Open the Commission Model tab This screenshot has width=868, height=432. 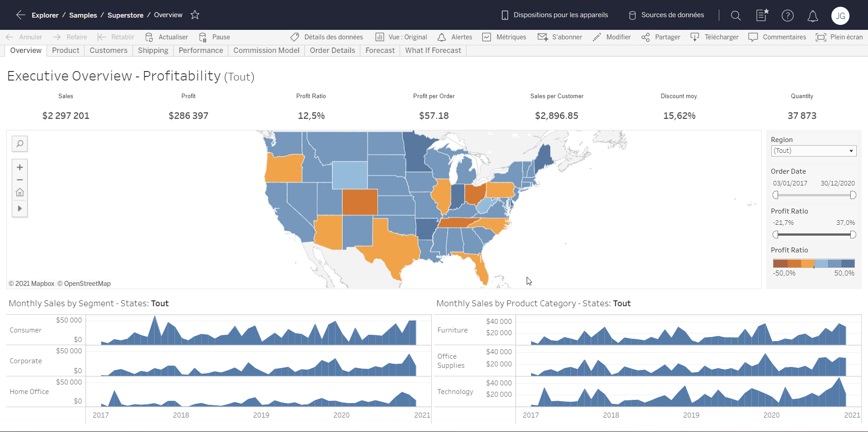(x=266, y=51)
